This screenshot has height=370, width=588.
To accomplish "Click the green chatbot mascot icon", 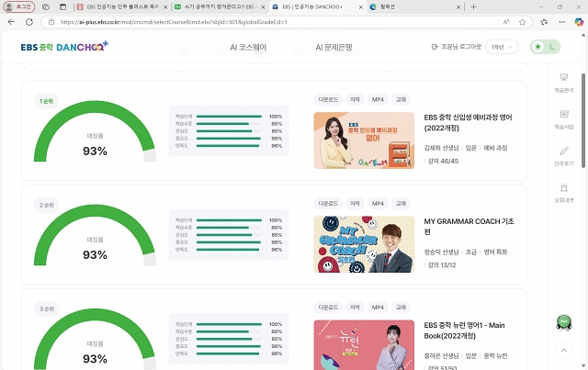I will click(x=563, y=322).
